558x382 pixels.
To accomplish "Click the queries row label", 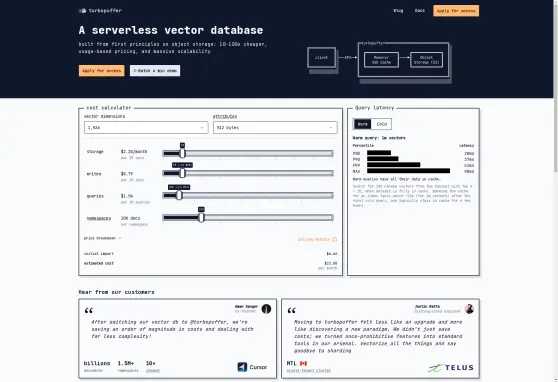I will 95,196.
